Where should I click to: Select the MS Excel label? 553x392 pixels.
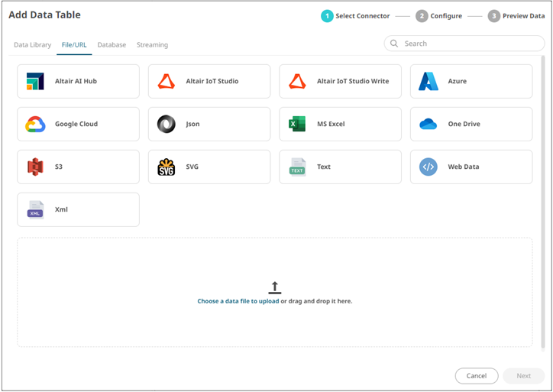[x=331, y=125]
